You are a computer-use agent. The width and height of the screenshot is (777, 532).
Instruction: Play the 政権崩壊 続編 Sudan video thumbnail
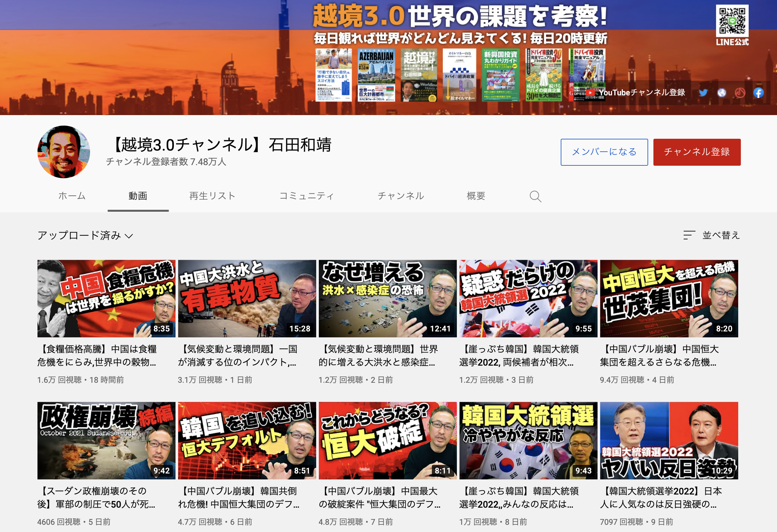pos(106,440)
